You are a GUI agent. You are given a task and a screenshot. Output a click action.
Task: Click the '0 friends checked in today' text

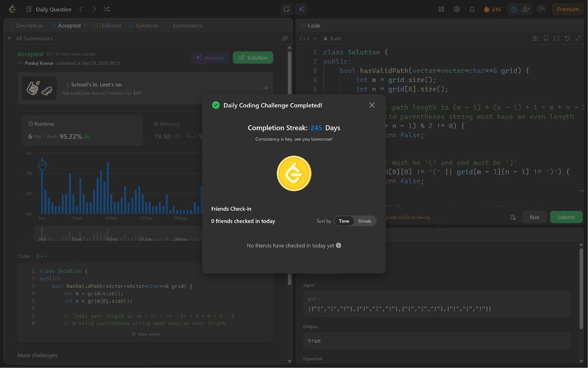click(x=243, y=221)
